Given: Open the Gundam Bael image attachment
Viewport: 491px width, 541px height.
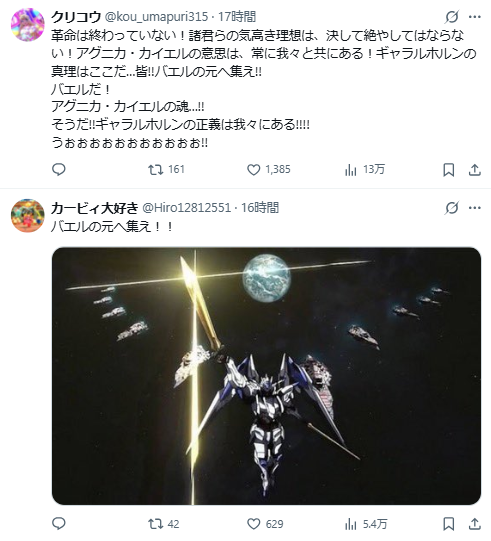Looking at the screenshot, I should (266, 376).
